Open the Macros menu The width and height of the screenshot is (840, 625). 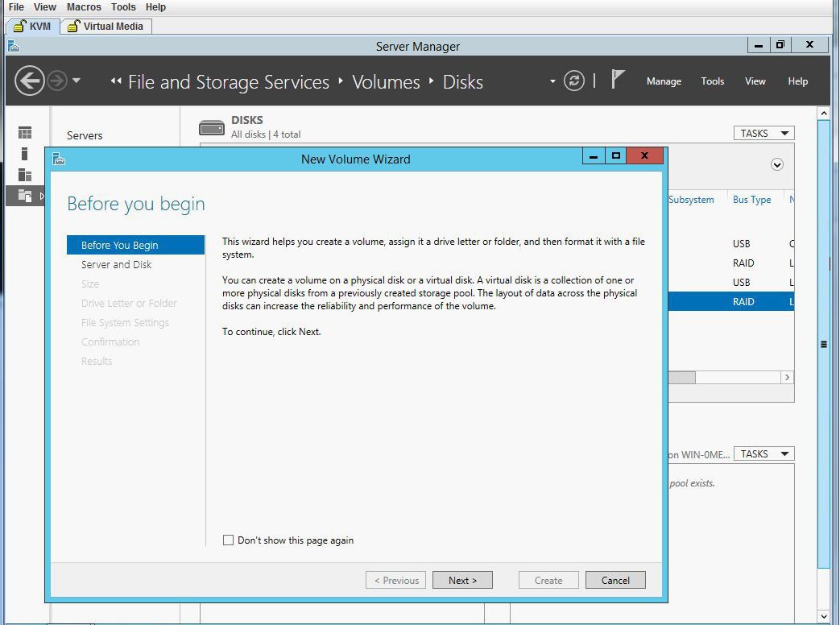[84, 7]
